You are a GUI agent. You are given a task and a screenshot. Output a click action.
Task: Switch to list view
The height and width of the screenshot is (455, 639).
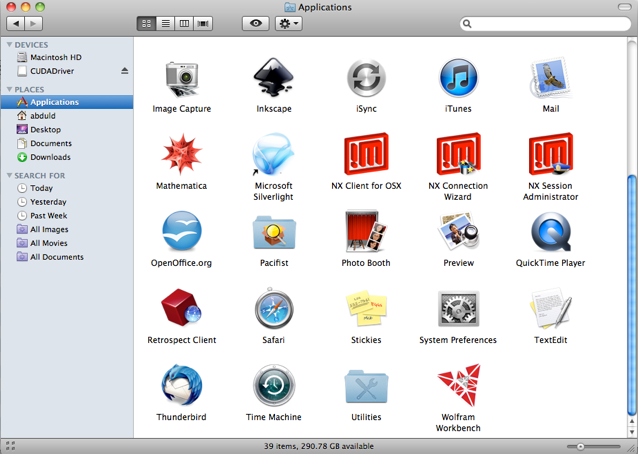tap(165, 24)
